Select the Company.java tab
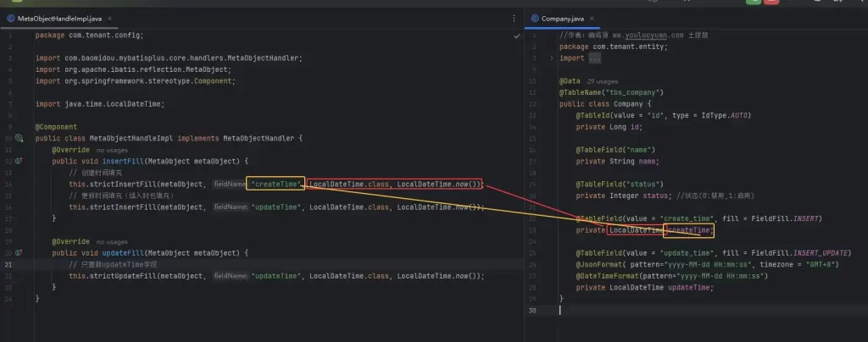 (x=563, y=18)
